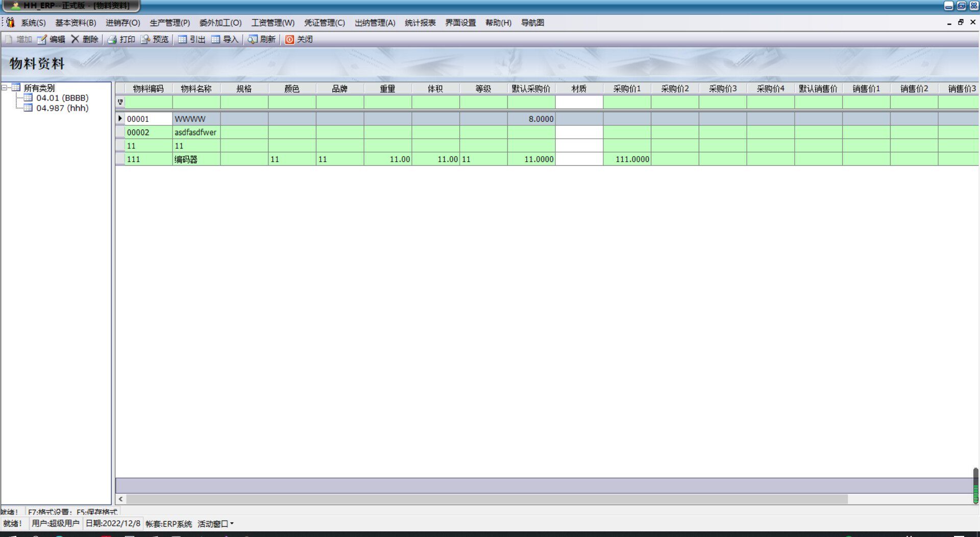
Task: Select the cell with code 00001
Action: point(149,119)
